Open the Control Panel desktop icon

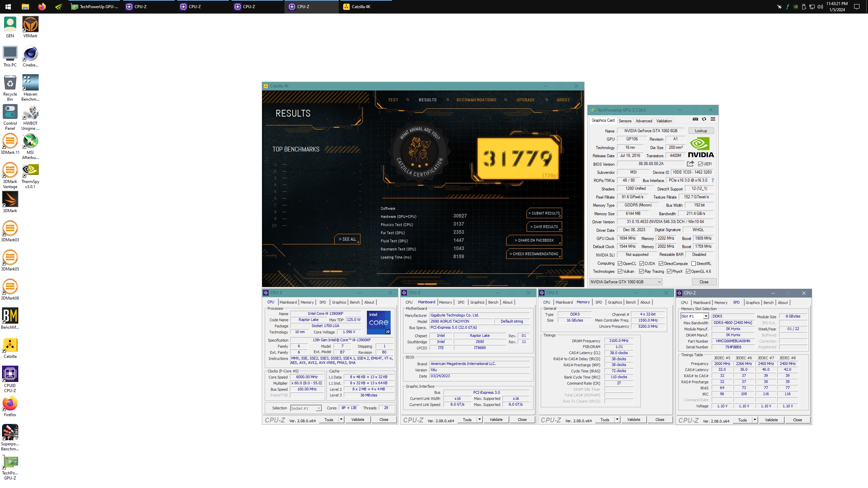[10, 117]
